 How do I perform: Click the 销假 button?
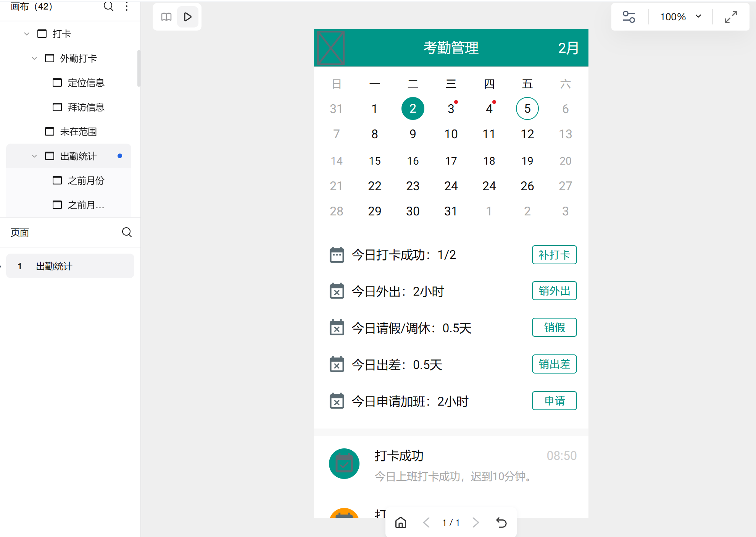554,327
